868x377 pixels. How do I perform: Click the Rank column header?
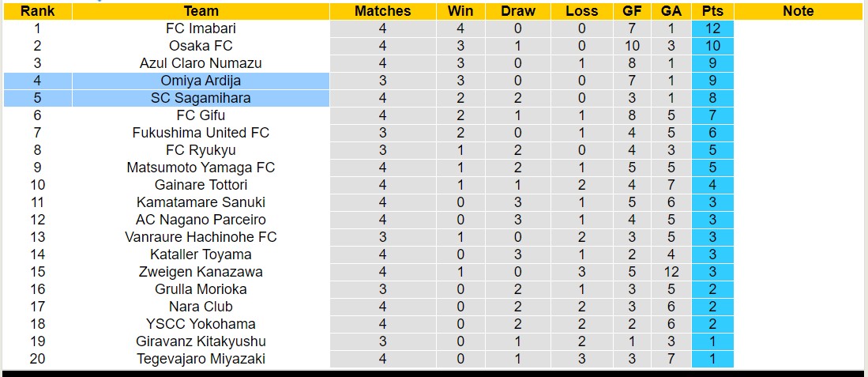pyautogui.click(x=37, y=11)
